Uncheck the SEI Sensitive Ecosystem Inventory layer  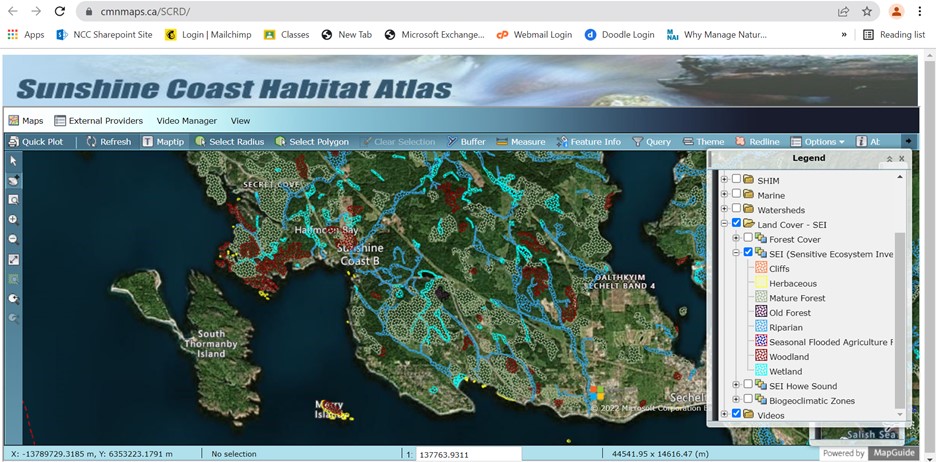748,252
